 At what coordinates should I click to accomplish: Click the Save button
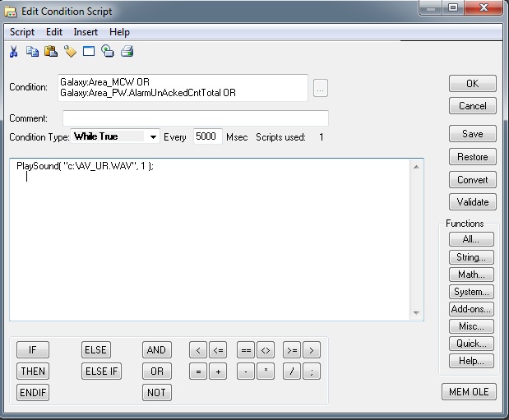[x=472, y=134]
